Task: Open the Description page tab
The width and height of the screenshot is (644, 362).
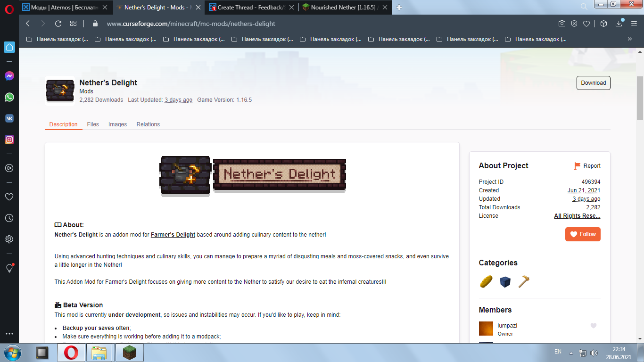Action: pos(63,124)
